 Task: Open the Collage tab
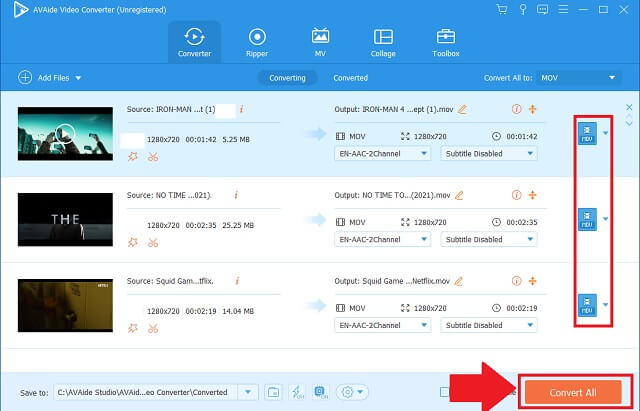click(383, 42)
